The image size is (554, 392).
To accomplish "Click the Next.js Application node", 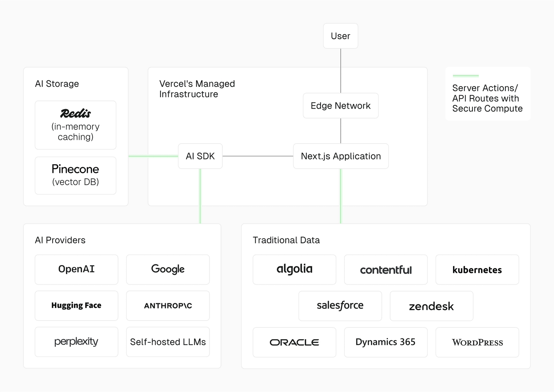I will (341, 156).
